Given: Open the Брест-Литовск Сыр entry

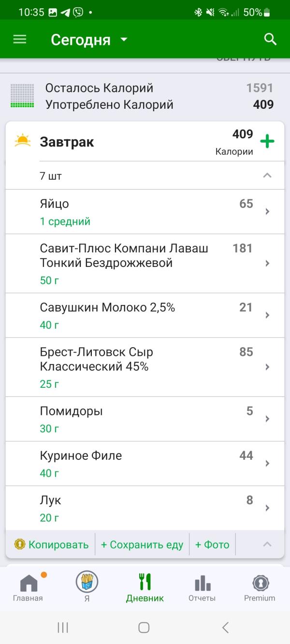Looking at the screenshot, I should pos(145,367).
